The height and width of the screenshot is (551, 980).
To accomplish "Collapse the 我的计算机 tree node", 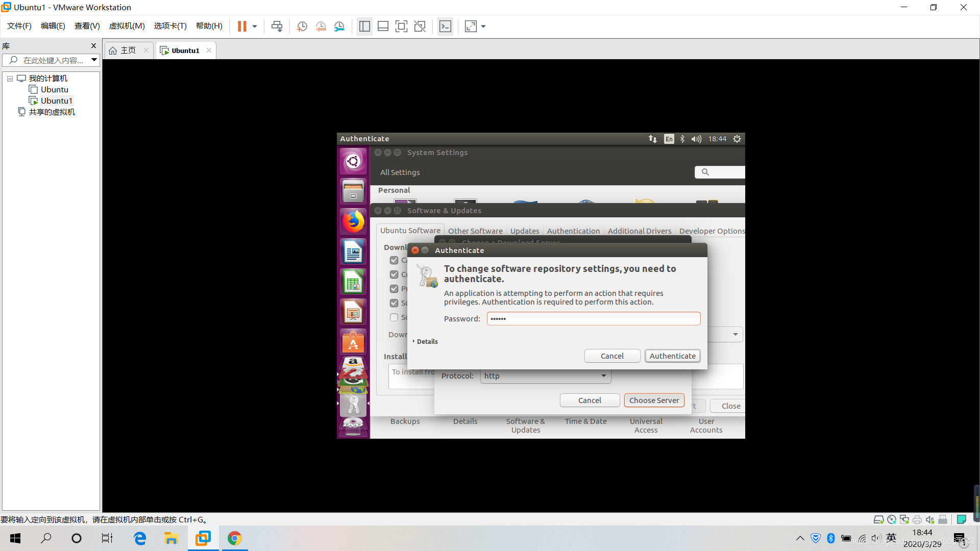I will (x=10, y=79).
